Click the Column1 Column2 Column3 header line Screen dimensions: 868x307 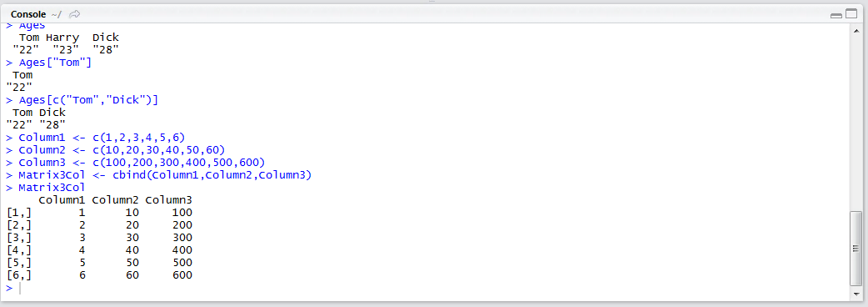115,199
